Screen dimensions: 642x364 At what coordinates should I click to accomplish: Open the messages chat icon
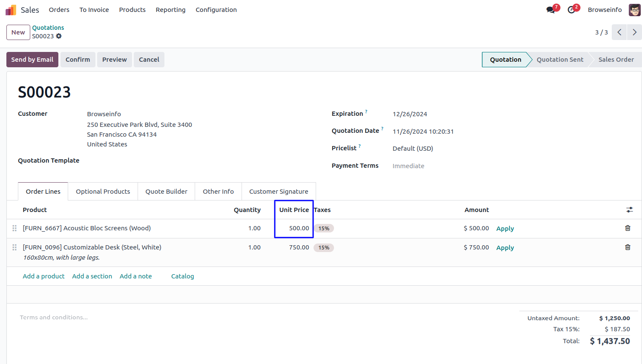point(551,10)
